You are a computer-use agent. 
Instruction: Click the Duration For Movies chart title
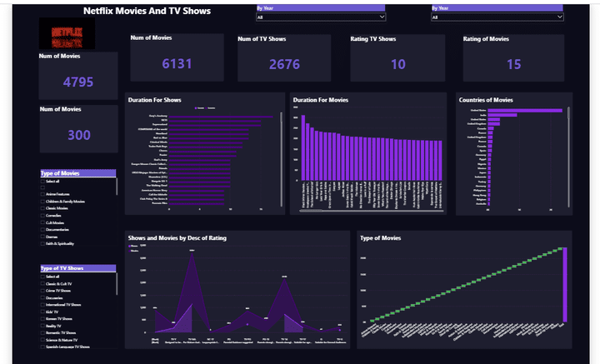(321, 100)
